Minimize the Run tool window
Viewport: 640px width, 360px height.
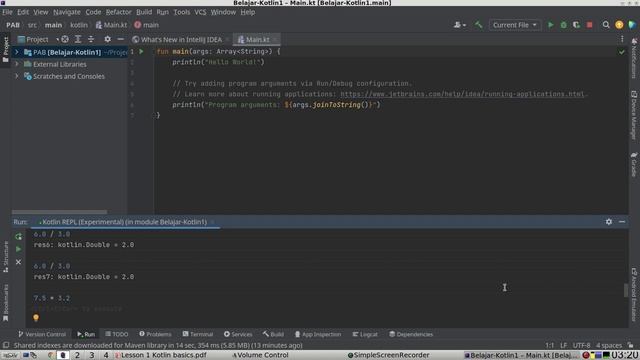pyautogui.click(x=622, y=222)
